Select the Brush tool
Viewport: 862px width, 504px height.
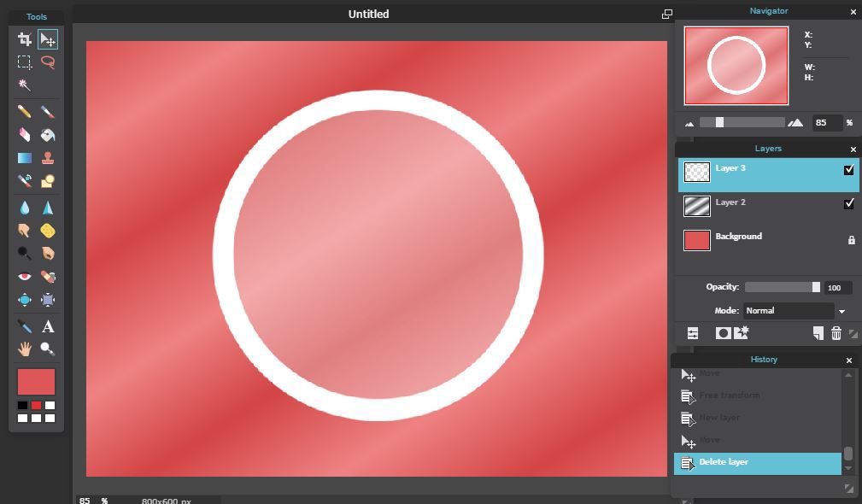coord(48,112)
